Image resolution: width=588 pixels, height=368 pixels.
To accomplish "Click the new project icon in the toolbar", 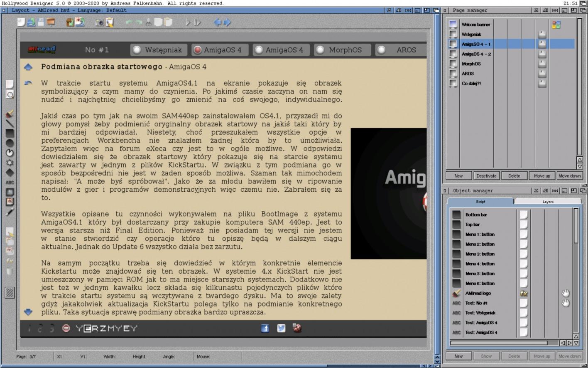I will click(x=21, y=22).
